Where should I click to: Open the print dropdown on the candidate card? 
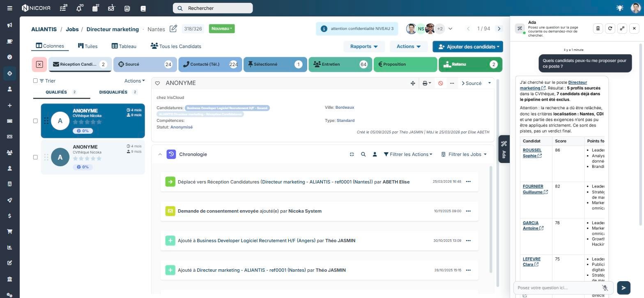click(427, 83)
